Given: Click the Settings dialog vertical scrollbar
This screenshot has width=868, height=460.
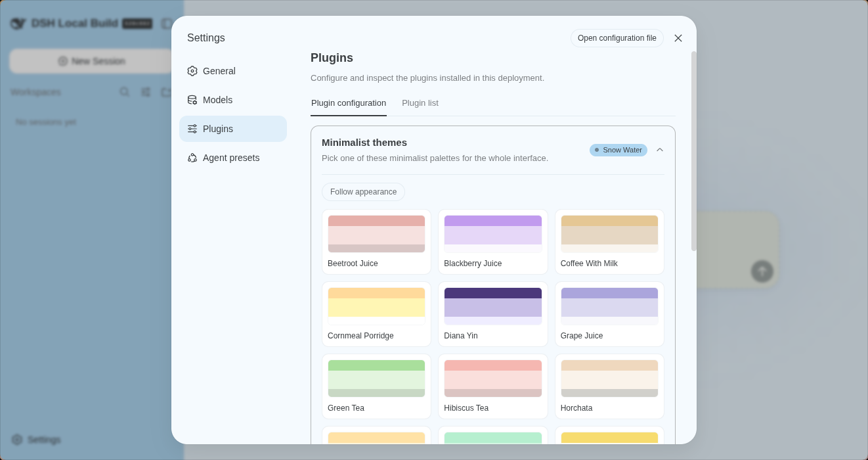Looking at the screenshot, I should (x=693, y=151).
